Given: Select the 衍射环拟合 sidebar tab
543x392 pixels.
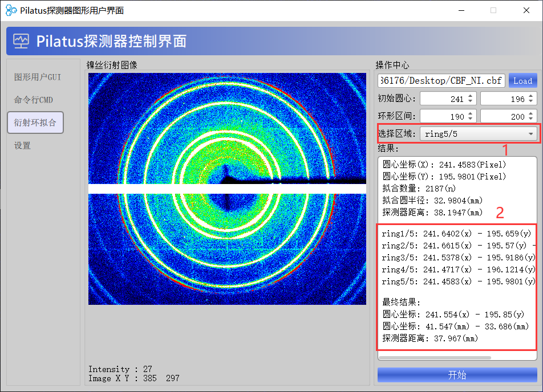Looking at the screenshot, I should click(35, 122).
